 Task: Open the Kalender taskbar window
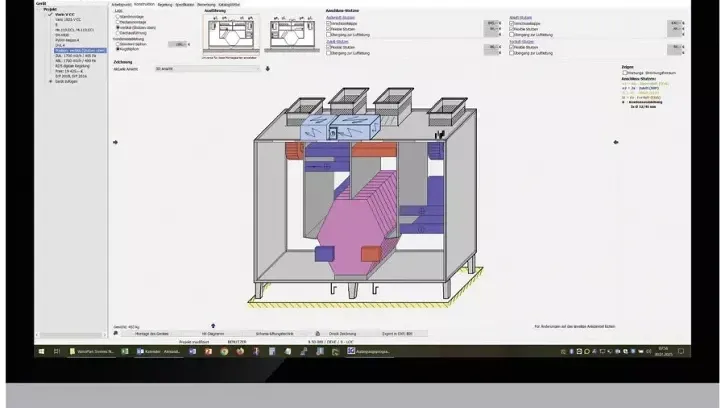[x=159, y=352]
